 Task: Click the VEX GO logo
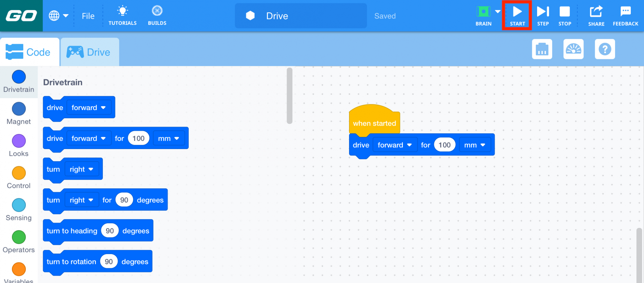point(21,15)
